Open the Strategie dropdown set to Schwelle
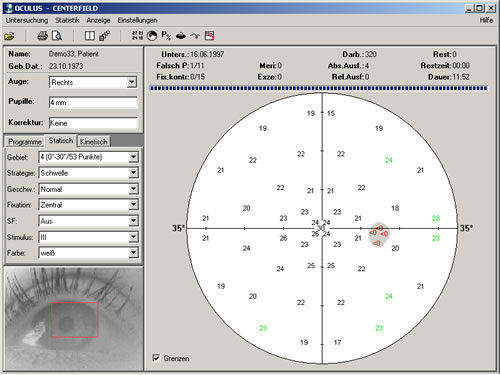The height and width of the screenshot is (375, 500). [133, 173]
